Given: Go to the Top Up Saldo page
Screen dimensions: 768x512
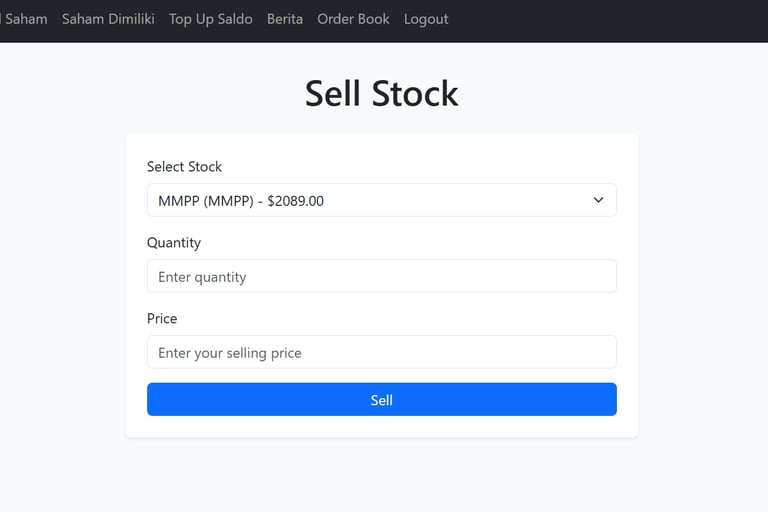Looking at the screenshot, I should pyautogui.click(x=210, y=19).
